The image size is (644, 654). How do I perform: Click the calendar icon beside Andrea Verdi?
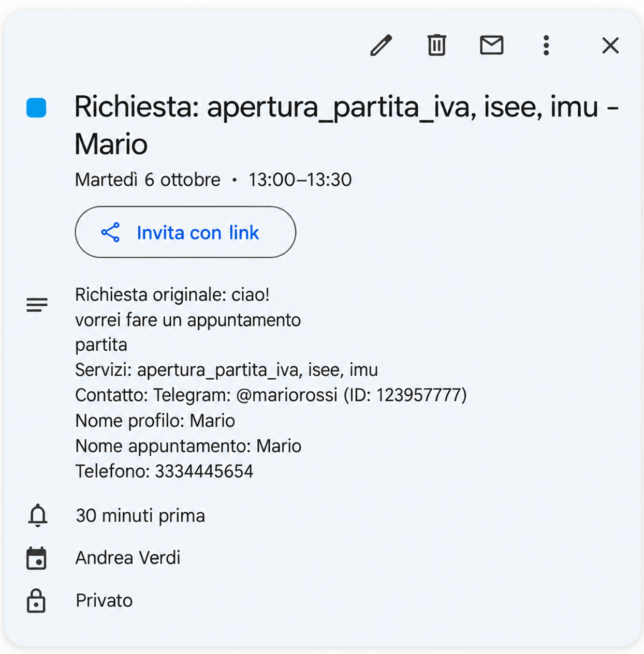[36, 558]
